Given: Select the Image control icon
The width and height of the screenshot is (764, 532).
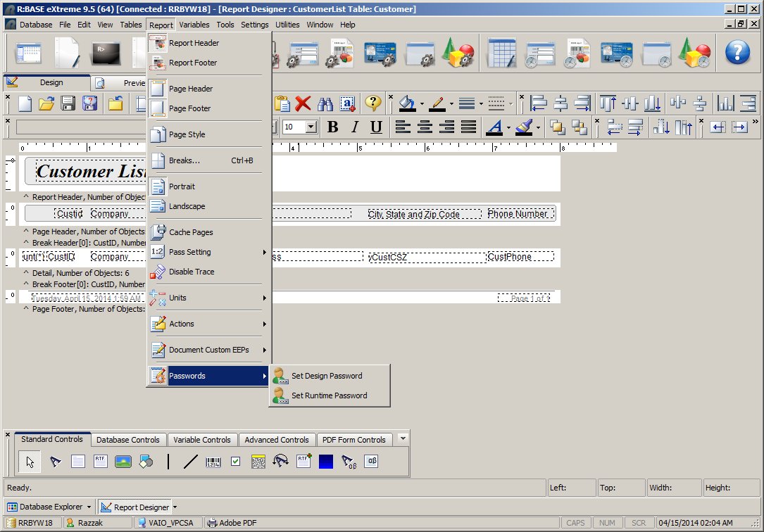Looking at the screenshot, I should (123, 462).
